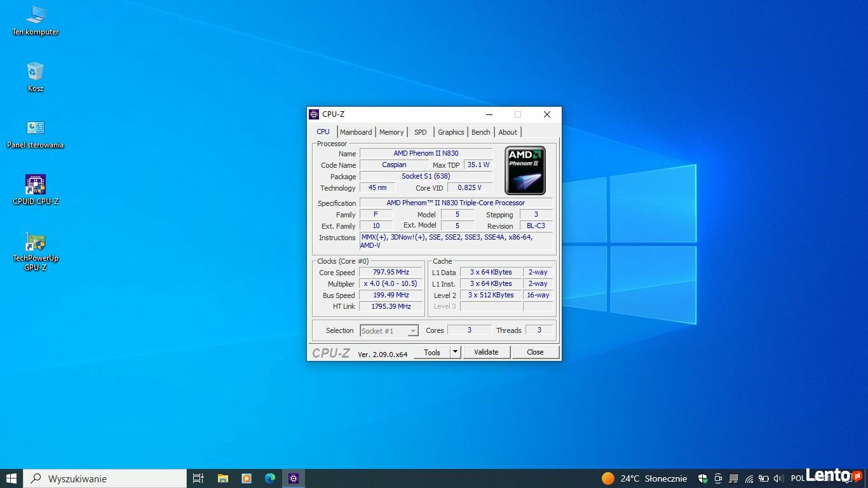
Task: Click the Meet Now camera tray icon
Action: [718, 478]
